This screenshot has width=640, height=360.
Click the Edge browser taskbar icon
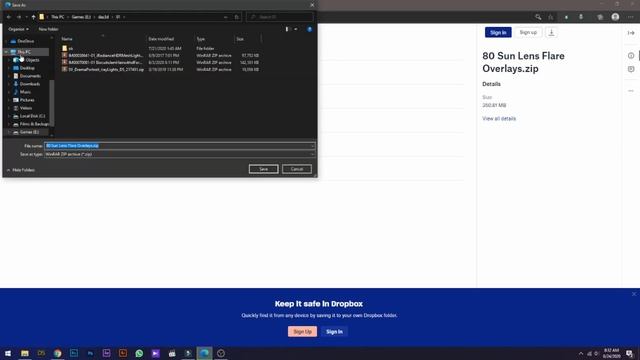click(204, 353)
